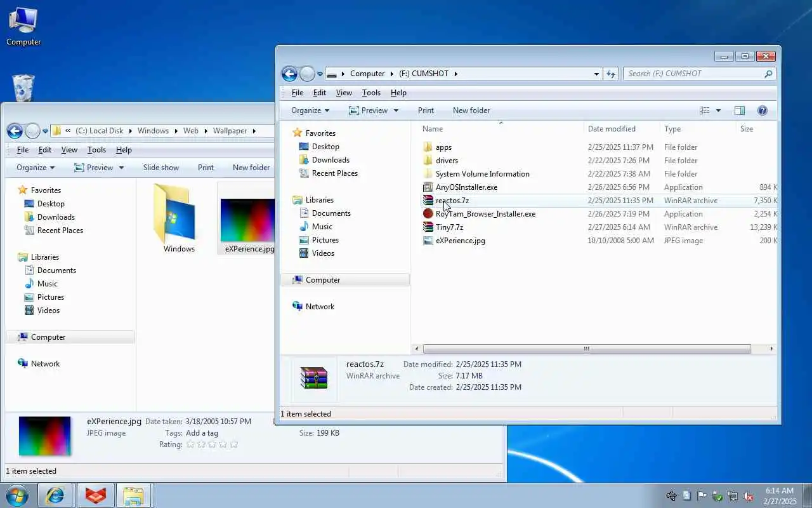Select the apps folder icon
The height and width of the screenshot is (508, 812).
pos(428,147)
